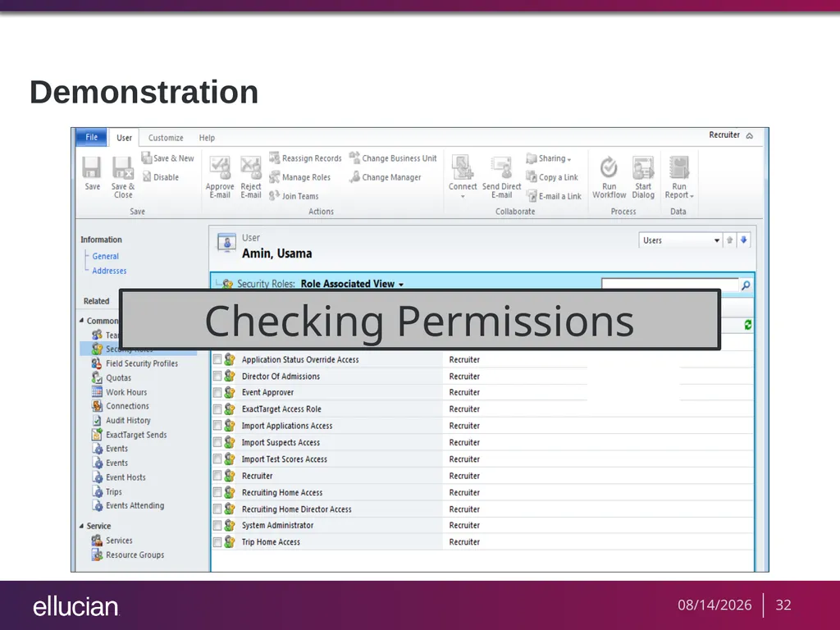Check the System Administrator row
Image resolution: width=840 pixels, height=630 pixels.
coord(217,525)
